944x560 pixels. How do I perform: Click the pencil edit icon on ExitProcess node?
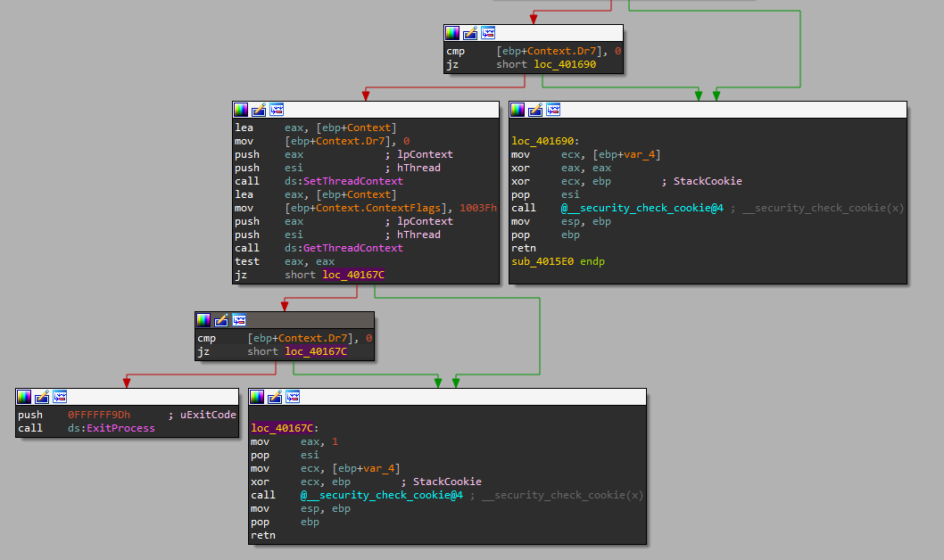coord(42,397)
